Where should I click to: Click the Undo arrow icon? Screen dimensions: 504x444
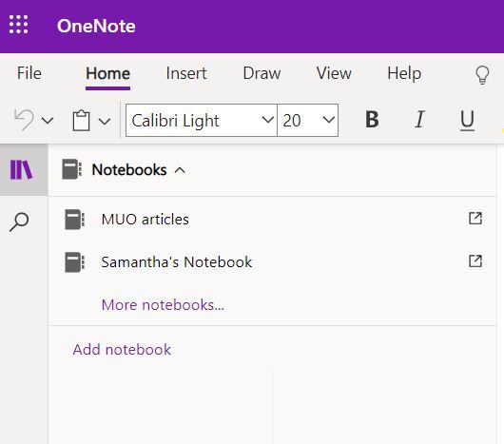24,120
